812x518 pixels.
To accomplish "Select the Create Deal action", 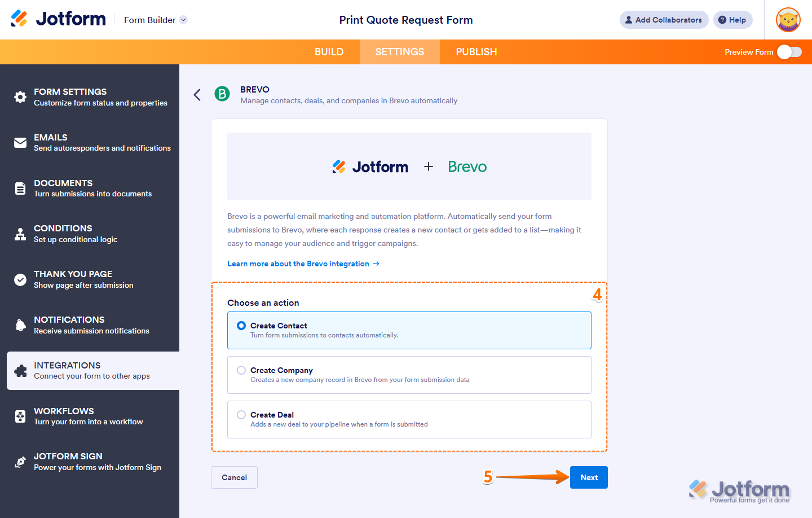I will pyautogui.click(x=241, y=414).
